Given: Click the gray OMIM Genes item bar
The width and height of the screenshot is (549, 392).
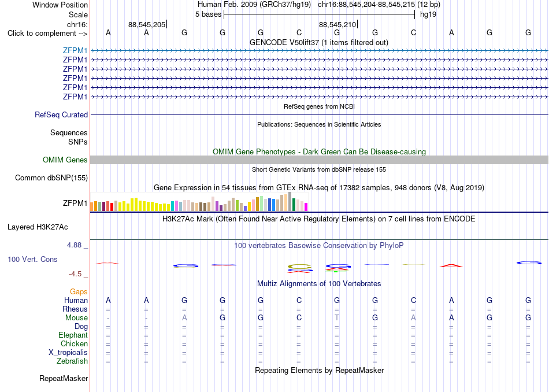Looking at the screenshot, I should [319, 160].
